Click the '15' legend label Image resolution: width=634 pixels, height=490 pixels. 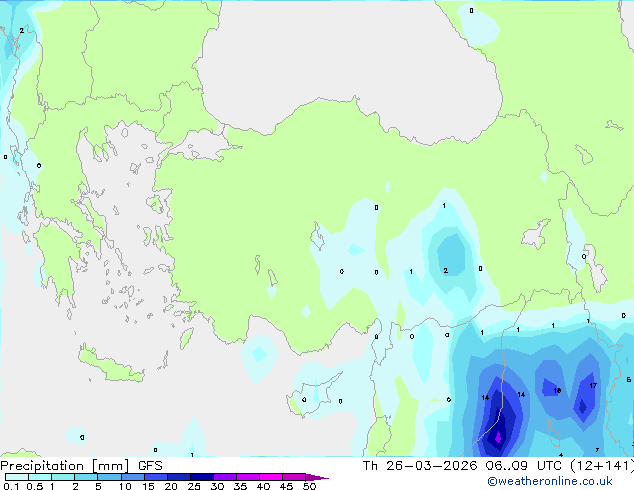point(148,486)
